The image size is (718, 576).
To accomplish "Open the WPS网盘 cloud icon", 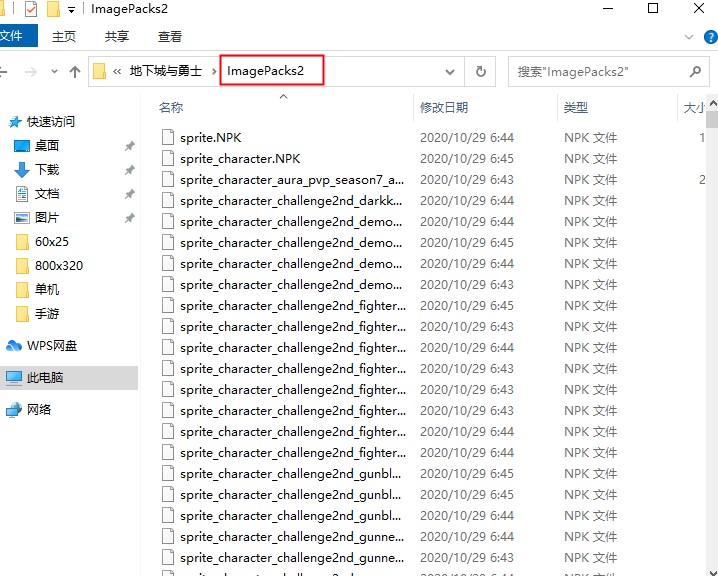I will click(14, 346).
